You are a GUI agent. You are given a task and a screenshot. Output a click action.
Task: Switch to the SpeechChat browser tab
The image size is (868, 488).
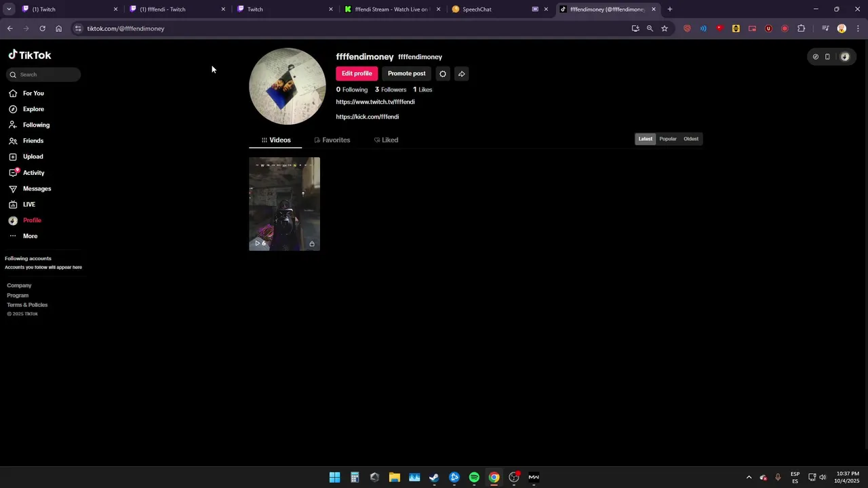[500, 9]
